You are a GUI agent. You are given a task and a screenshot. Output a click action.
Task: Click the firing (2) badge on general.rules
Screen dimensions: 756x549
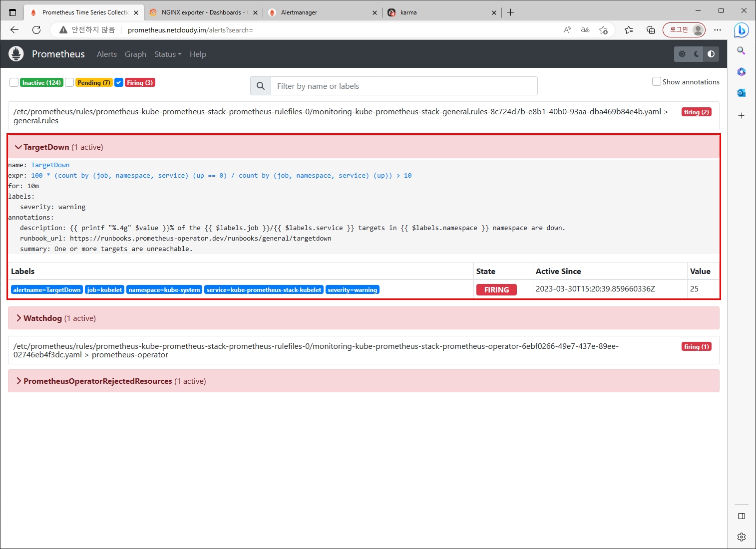coord(696,112)
